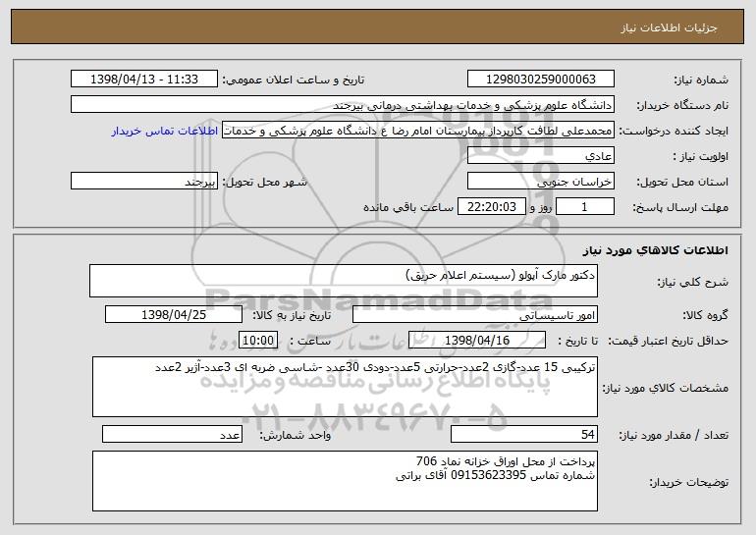Click the header title جزئیات اطلاعات نیاز

669,27
